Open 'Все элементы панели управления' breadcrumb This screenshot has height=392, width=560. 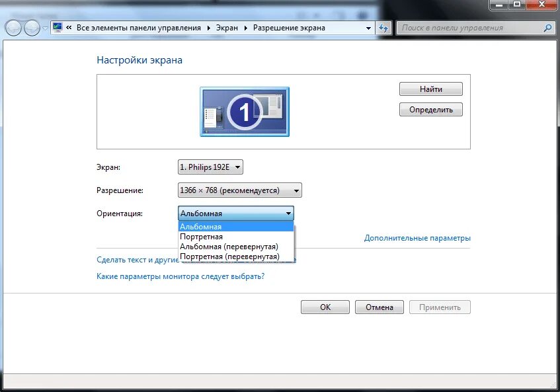click(x=139, y=28)
